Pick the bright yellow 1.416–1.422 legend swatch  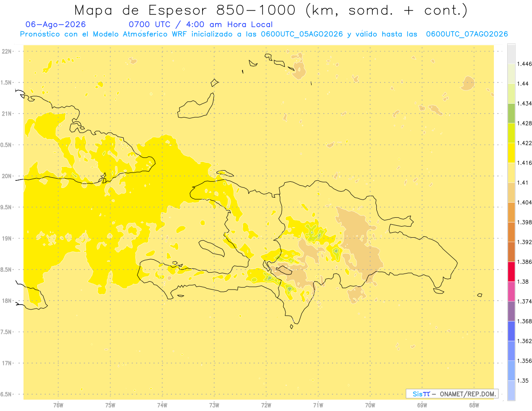click(511, 153)
